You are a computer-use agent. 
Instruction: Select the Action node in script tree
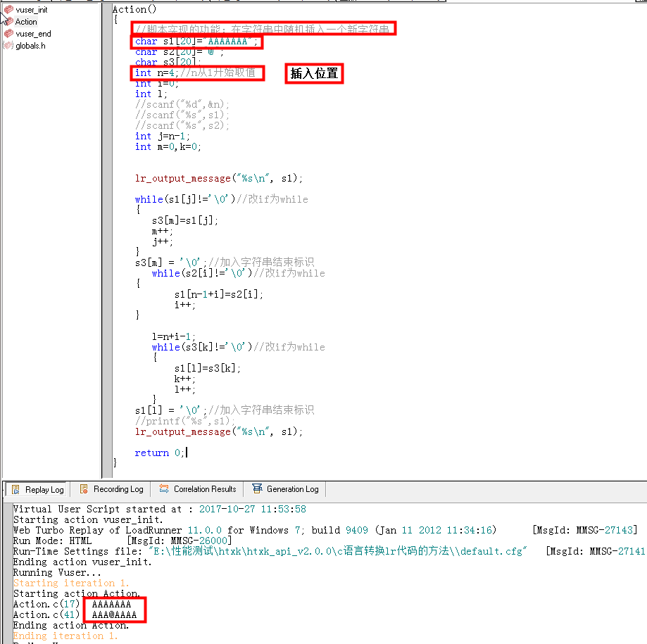coord(26,21)
